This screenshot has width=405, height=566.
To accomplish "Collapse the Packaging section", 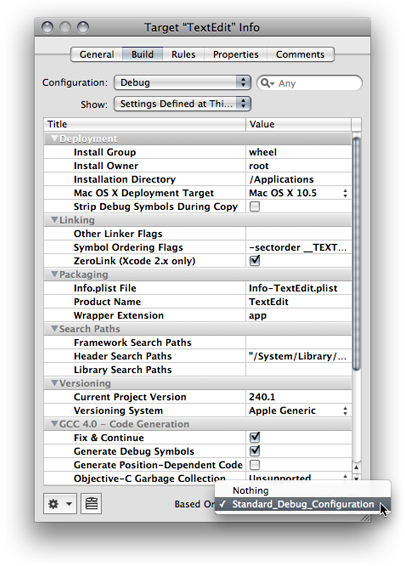I will (55, 274).
